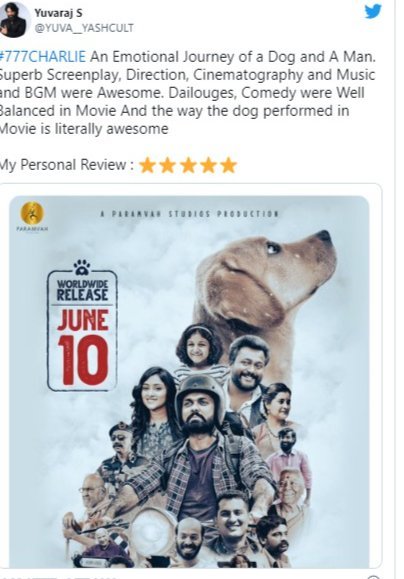Click the third gold star rating
Screen dimensions: 404x579
188,165
